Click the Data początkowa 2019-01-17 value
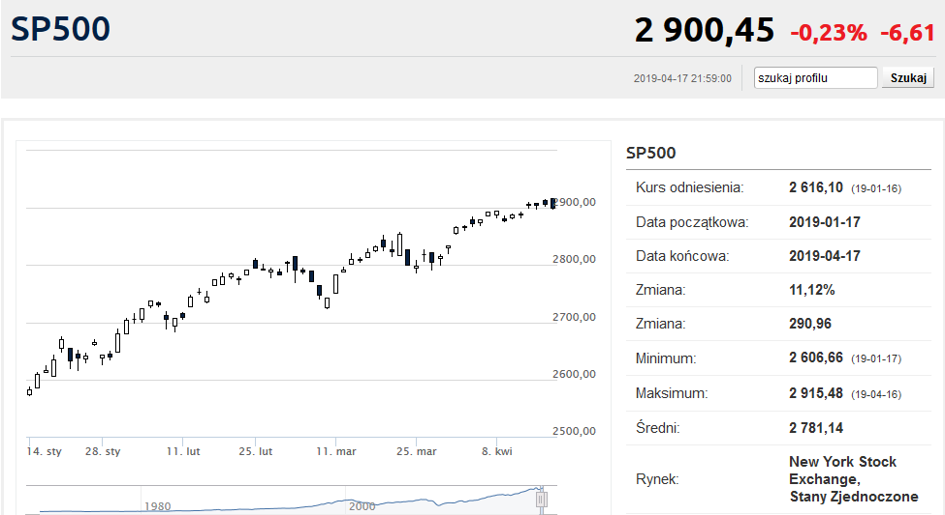Screen dimensions: 945x515 pyautogui.click(x=824, y=222)
